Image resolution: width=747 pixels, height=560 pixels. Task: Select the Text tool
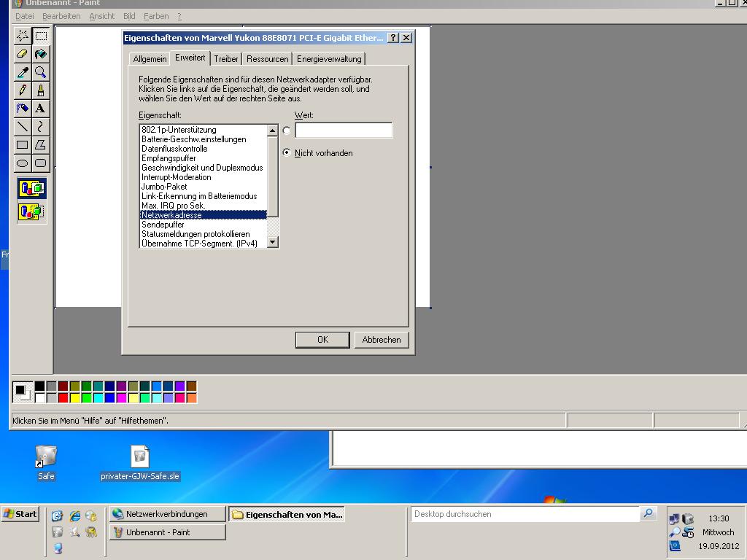41,108
